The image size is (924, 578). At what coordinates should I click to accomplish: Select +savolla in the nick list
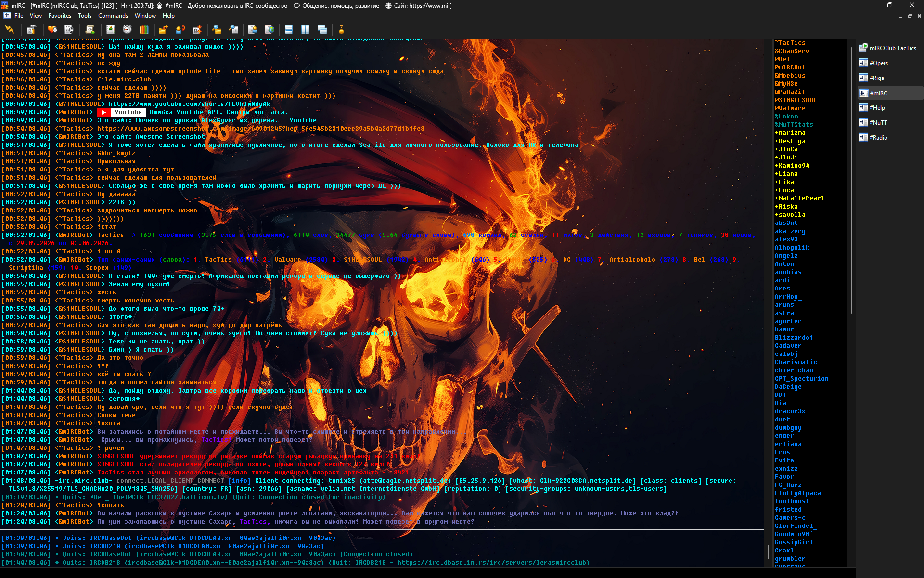coord(790,215)
